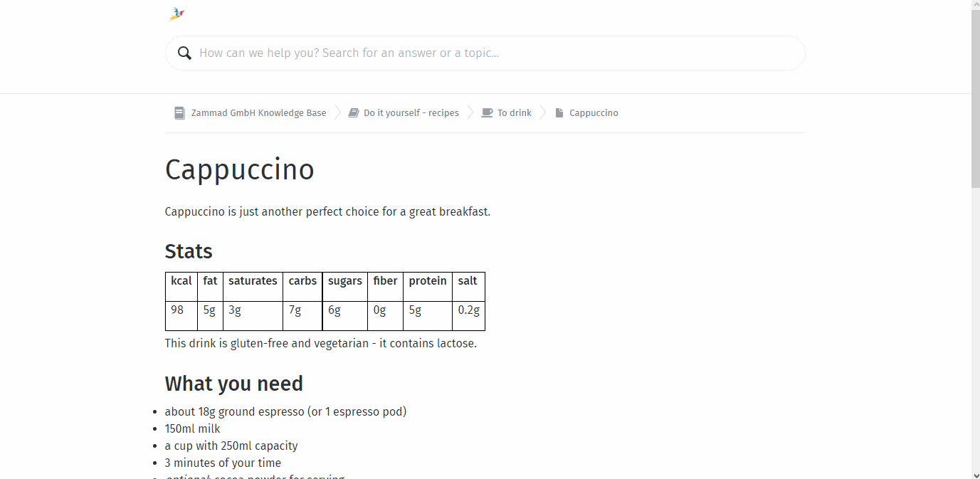Click the chevron between To drink and Cappuccino
980x479 pixels.
pyautogui.click(x=543, y=112)
